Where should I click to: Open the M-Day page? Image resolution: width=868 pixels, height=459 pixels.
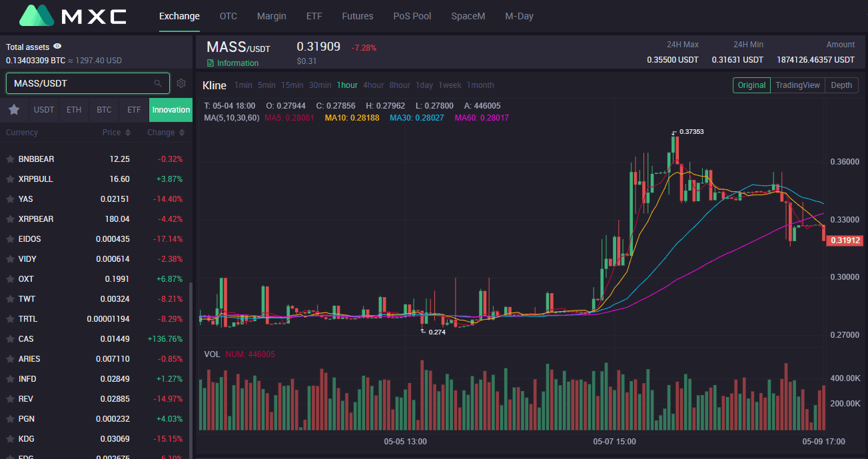519,16
